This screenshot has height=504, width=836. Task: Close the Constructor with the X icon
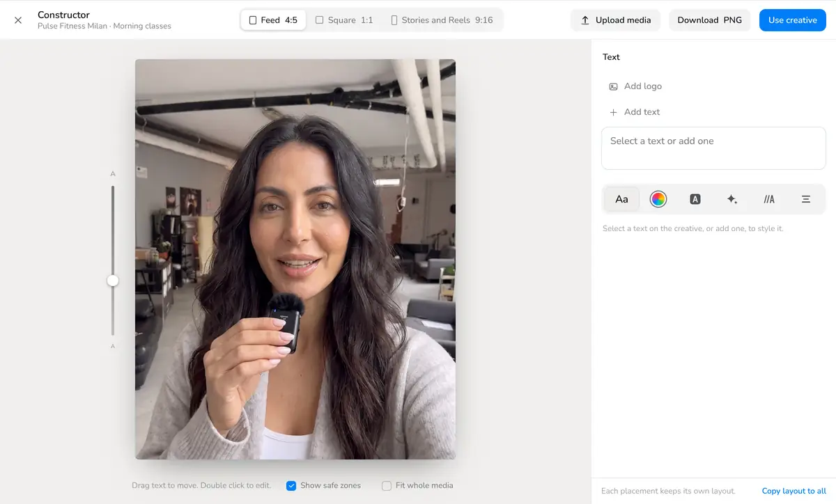click(x=18, y=20)
